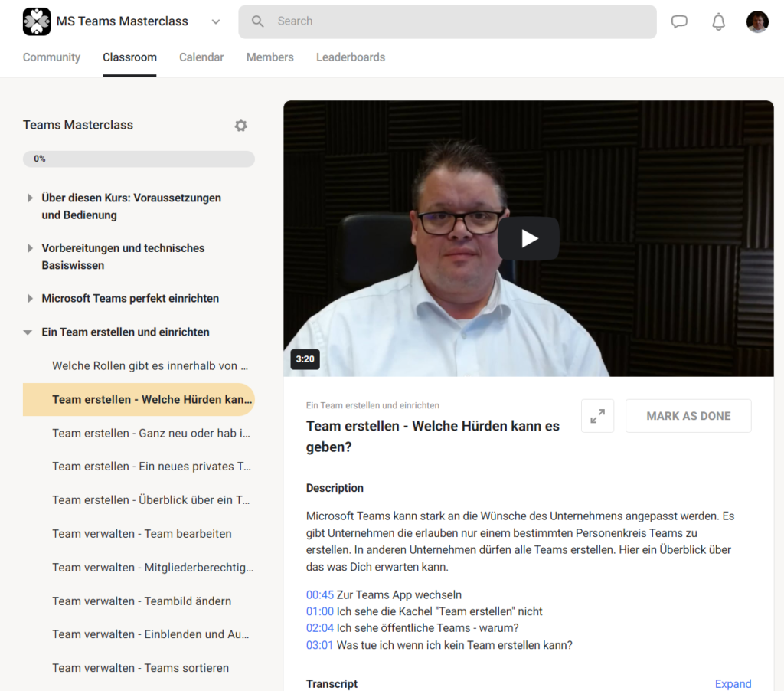
Task: Click the 'Transcript' heading
Action: pos(332,684)
